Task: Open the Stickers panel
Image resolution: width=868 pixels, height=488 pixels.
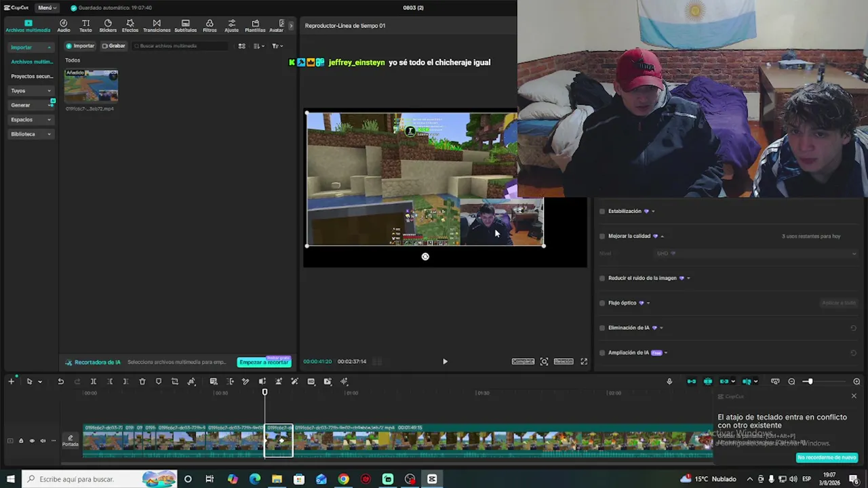Action: click(108, 26)
